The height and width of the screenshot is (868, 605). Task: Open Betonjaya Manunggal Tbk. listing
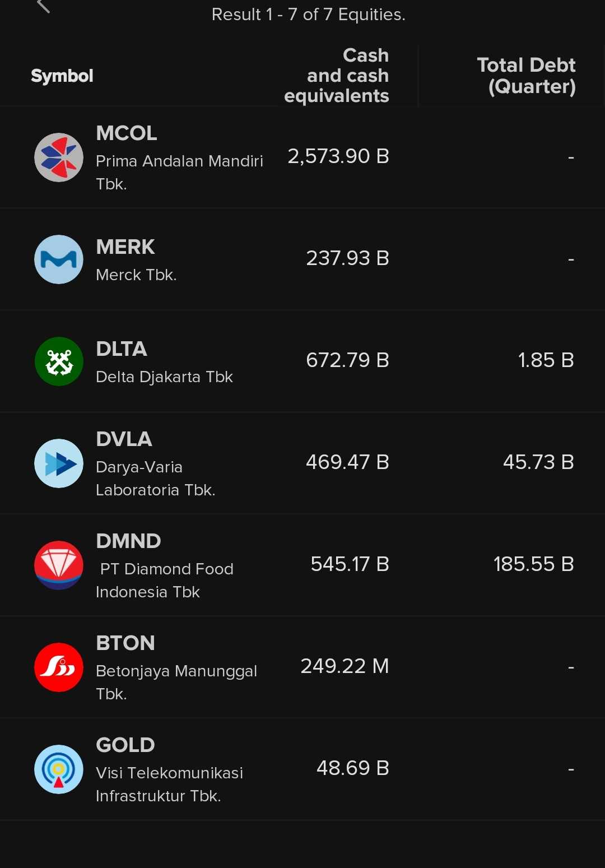[x=176, y=683]
